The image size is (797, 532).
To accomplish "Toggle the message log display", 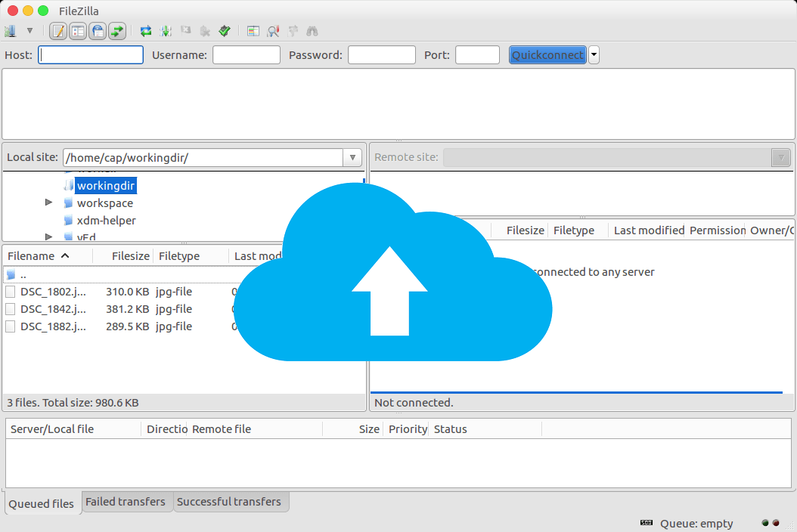I will point(58,31).
